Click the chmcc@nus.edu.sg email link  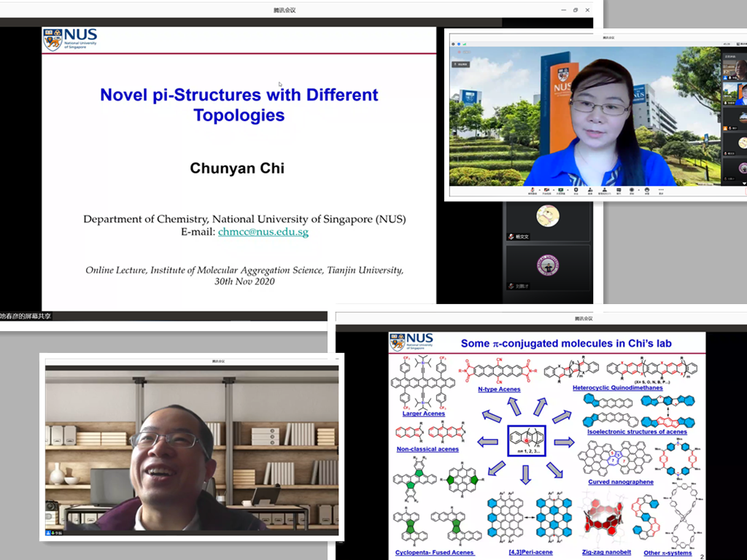click(x=263, y=232)
